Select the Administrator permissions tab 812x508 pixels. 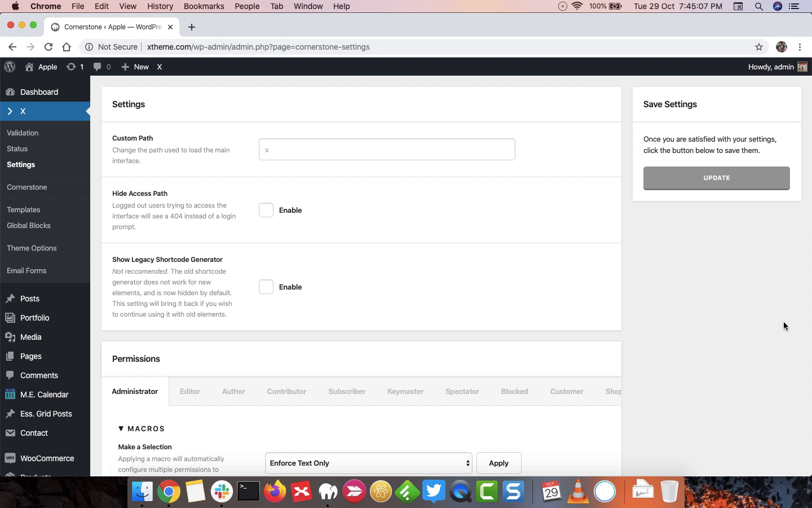(135, 391)
